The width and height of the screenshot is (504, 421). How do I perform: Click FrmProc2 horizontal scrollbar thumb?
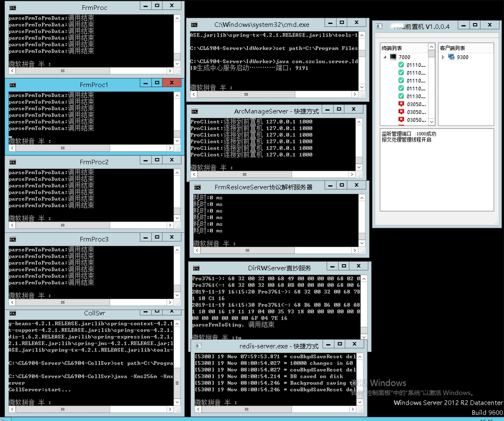(62, 225)
